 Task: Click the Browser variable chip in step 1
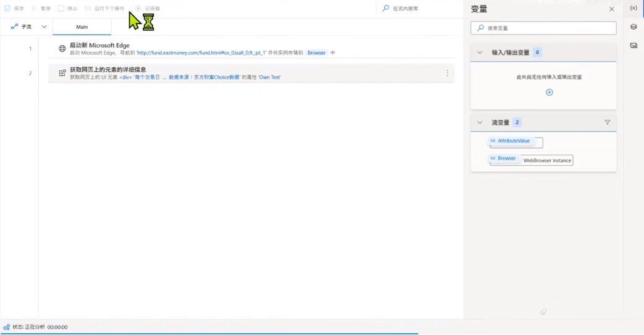pyautogui.click(x=316, y=52)
